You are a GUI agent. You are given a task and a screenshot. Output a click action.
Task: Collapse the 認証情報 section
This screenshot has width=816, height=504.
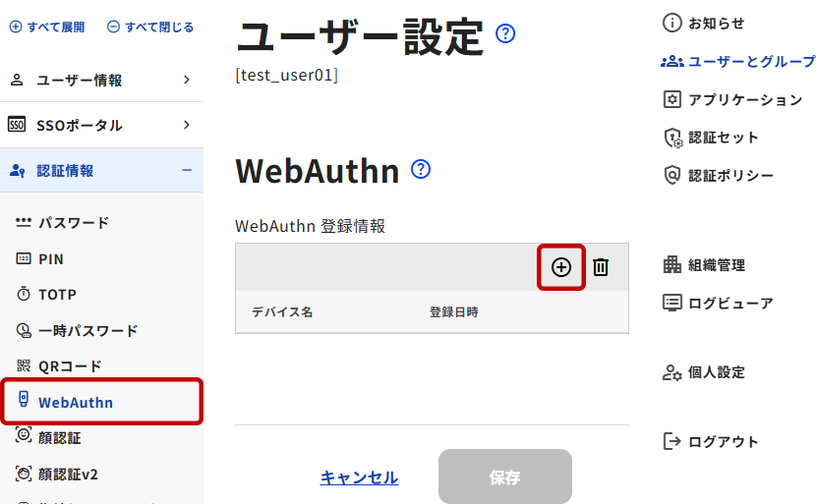pos(100,171)
